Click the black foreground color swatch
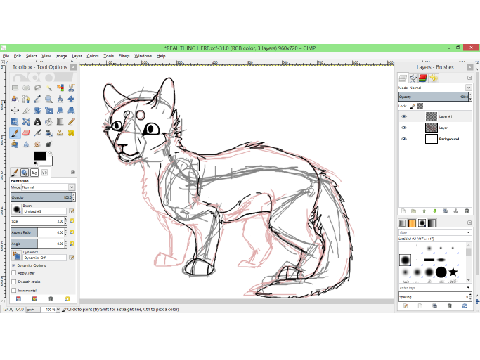The width and height of the screenshot is (480, 360). click(40, 156)
